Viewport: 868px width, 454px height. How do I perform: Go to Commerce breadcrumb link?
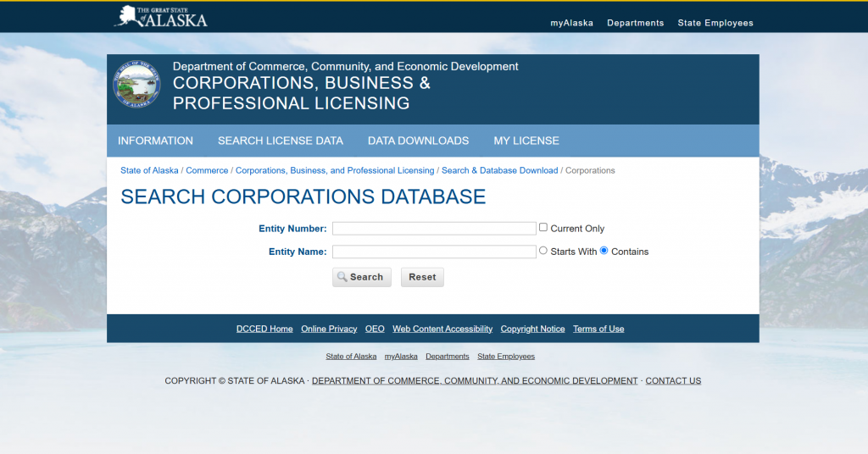pos(207,170)
